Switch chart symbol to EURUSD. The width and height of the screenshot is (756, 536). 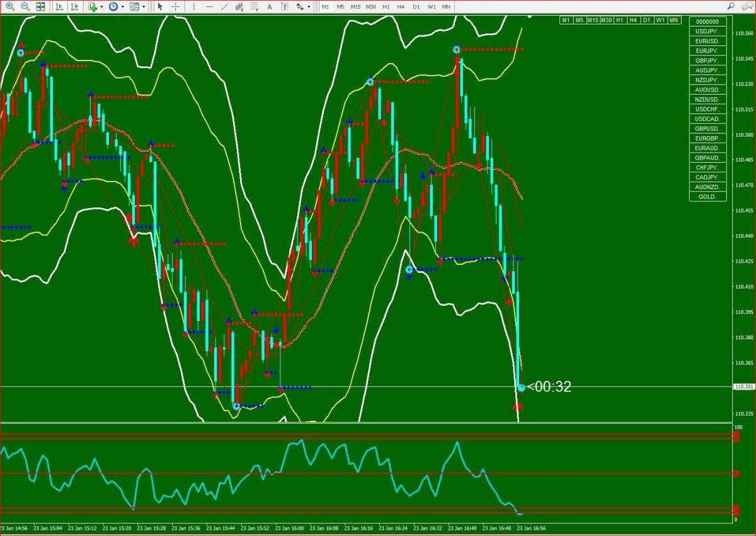(x=707, y=41)
